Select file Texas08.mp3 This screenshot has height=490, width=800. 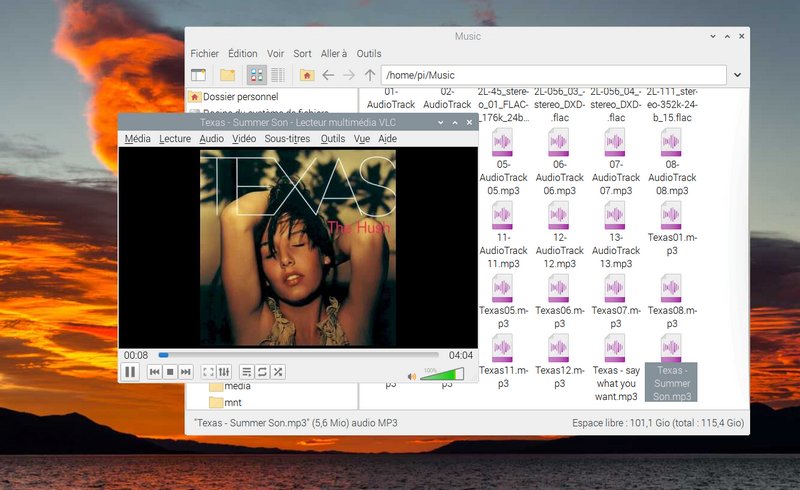click(671, 302)
